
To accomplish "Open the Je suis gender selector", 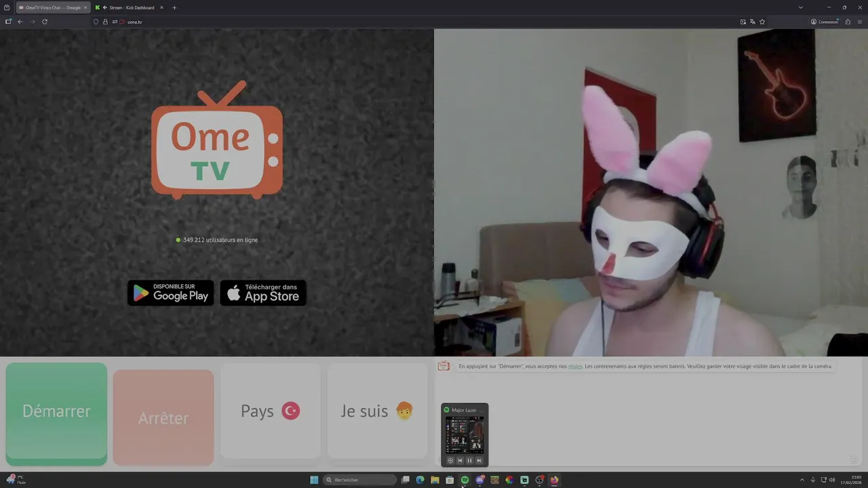I will (377, 411).
